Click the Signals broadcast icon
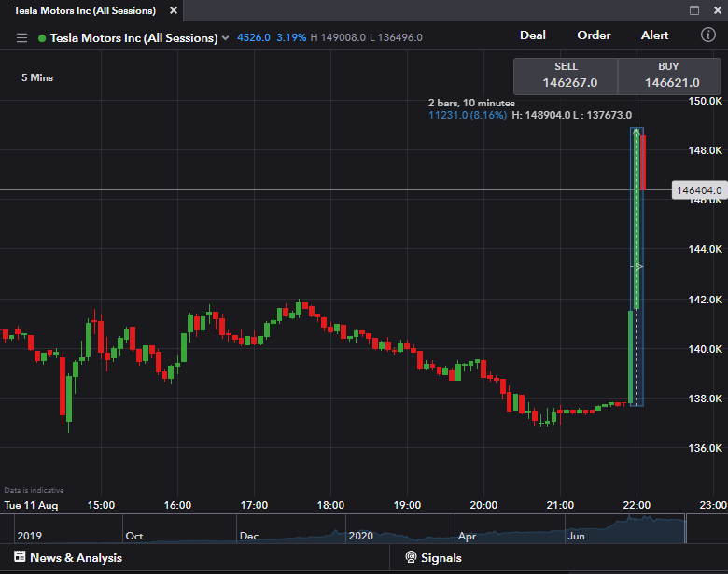The image size is (728, 574). 411,557
